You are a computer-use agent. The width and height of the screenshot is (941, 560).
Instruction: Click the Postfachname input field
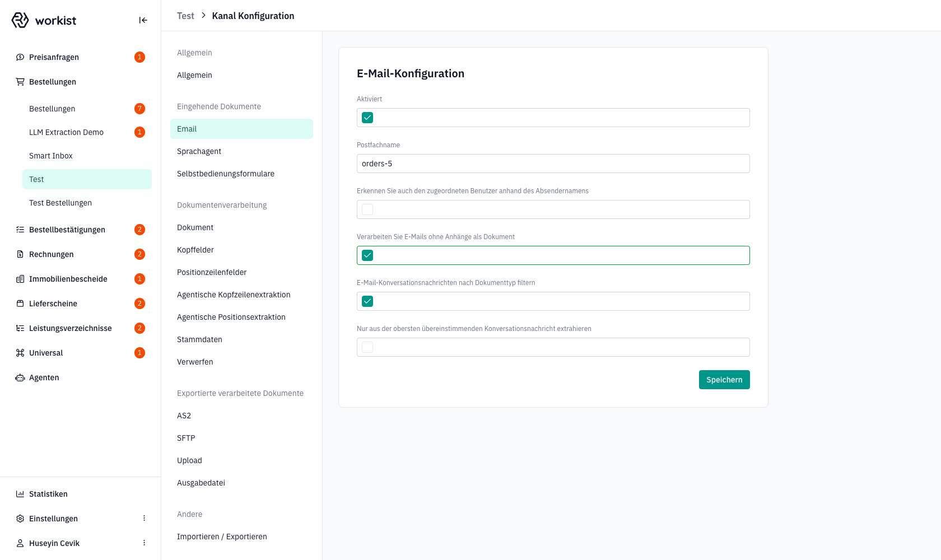point(553,164)
